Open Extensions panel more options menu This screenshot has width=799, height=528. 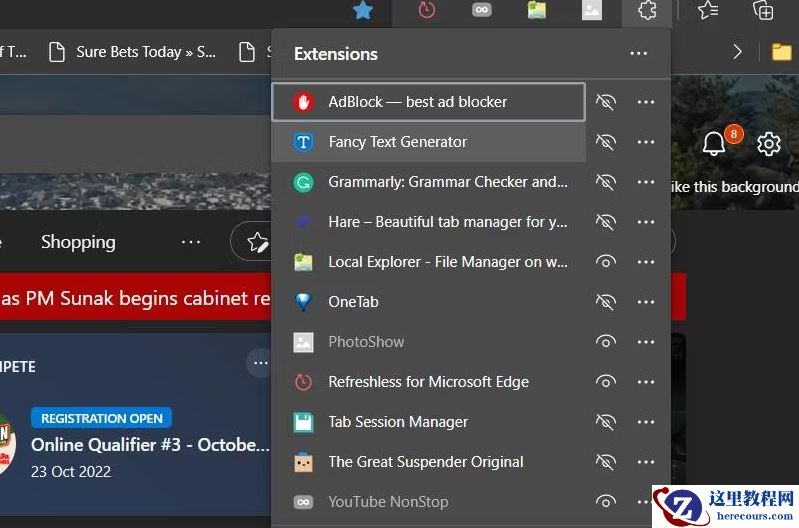click(x=638, y=54)
